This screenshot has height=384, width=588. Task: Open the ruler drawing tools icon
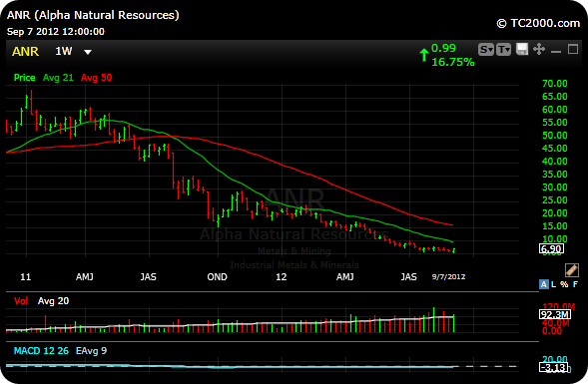[x=572, y=269]
